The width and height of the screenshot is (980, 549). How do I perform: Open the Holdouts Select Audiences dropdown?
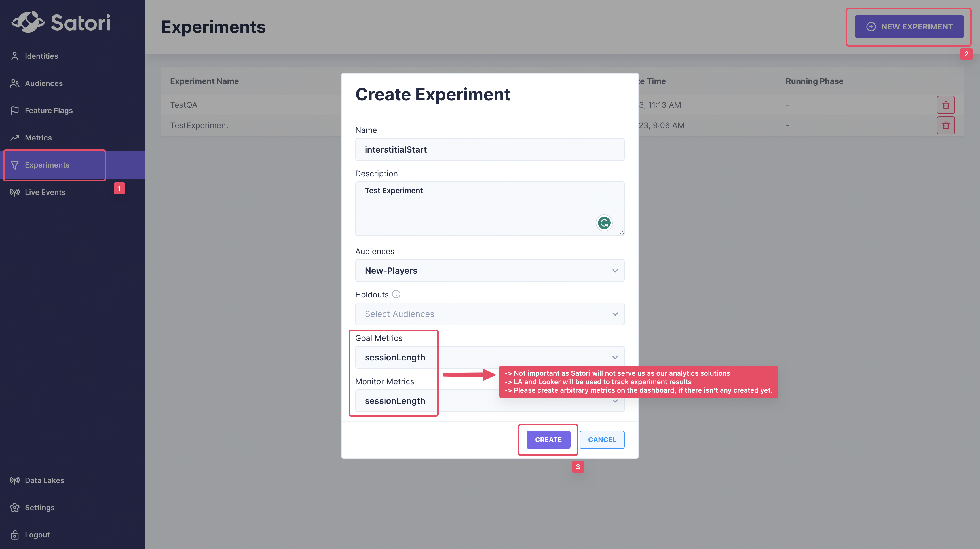point(490,314)
